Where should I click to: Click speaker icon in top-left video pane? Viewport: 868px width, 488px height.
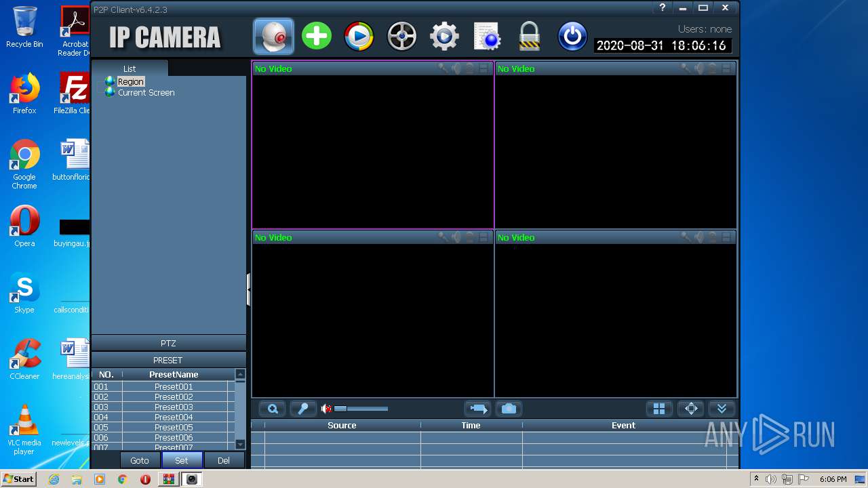(x=456, y=68)
